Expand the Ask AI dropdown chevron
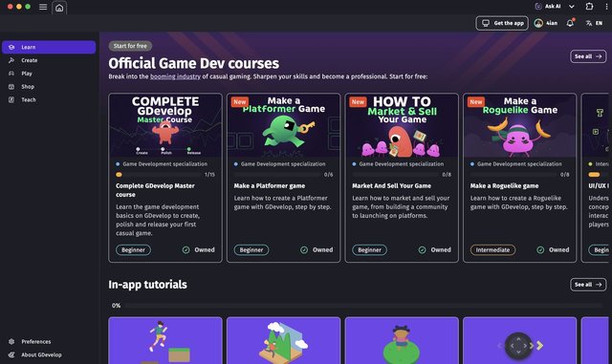 572,7
